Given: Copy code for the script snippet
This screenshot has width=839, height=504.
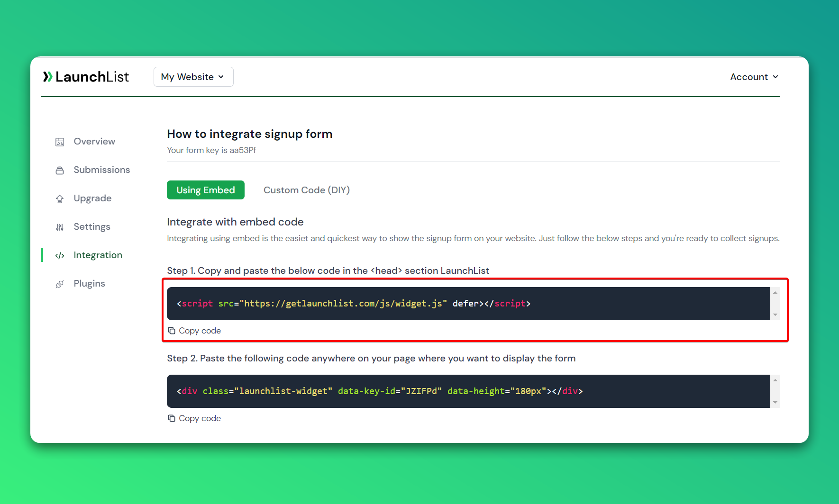Looking at the screenshot, I should (200, 331).
